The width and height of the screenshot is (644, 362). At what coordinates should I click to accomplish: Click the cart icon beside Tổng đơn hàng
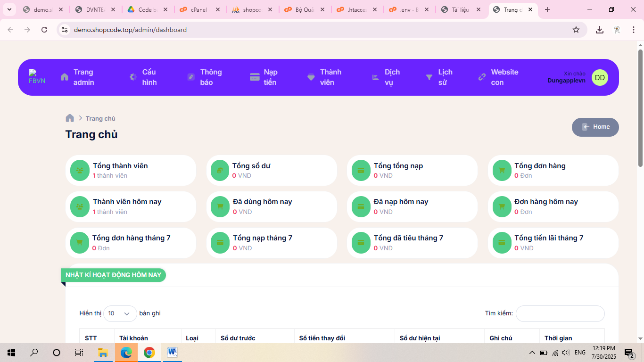click(502, 171)
